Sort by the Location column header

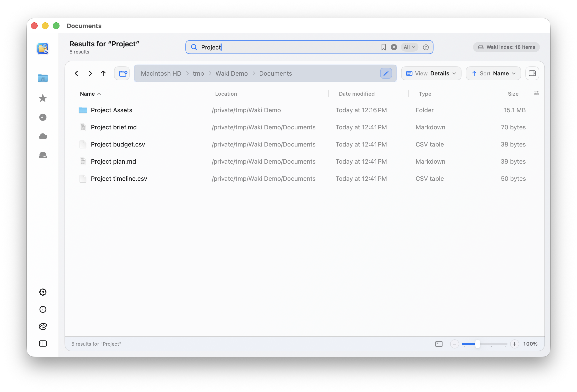(x=226, y=94)
